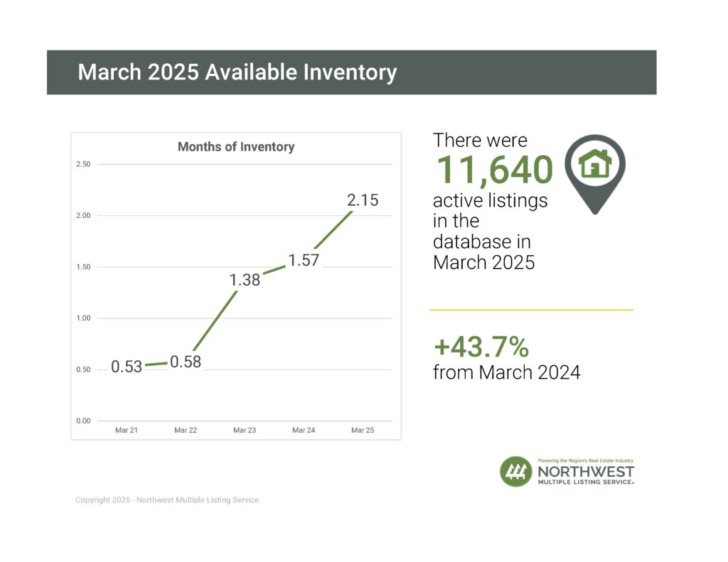
Task: Select the Mar 23 axis label
Action: click(245, 431)
